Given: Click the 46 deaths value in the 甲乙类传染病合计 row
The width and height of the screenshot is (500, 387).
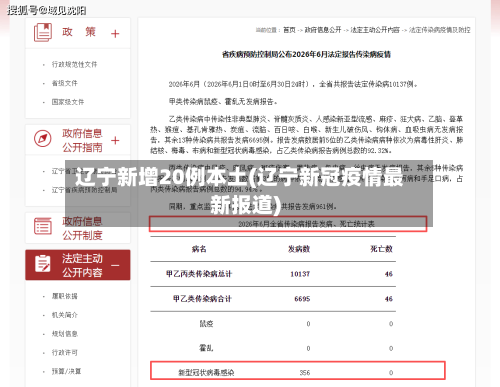Looking at the screenshot, I should click(x=389, y=299).
